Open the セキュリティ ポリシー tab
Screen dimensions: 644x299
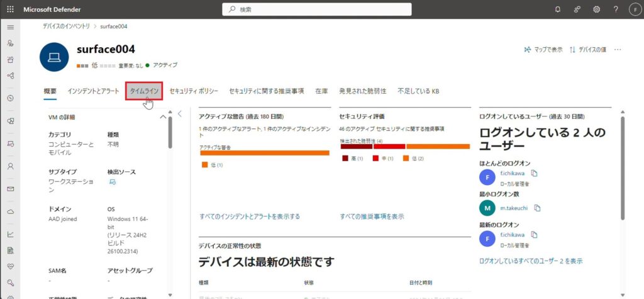tap(194, 91)
